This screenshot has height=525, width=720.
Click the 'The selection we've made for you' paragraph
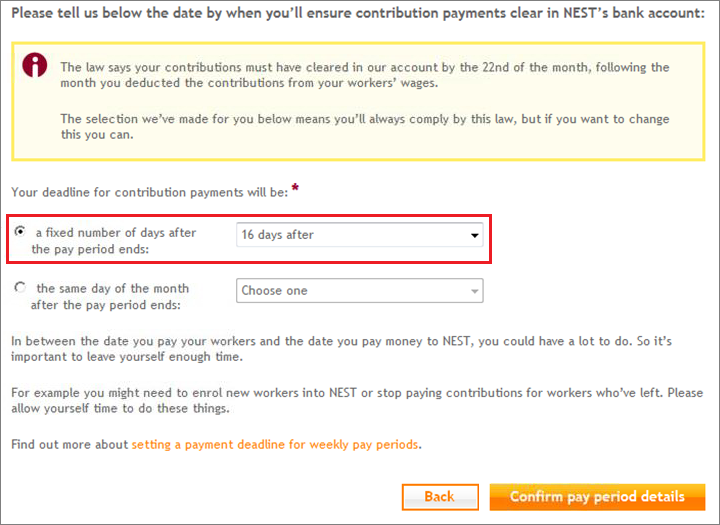tap(365, 127)
